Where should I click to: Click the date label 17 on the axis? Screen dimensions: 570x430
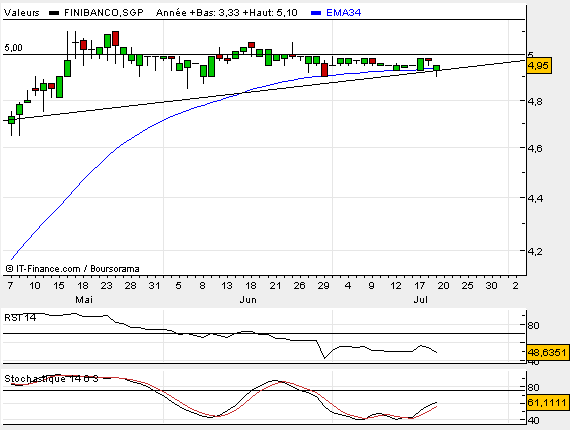(x=419, y=286)
